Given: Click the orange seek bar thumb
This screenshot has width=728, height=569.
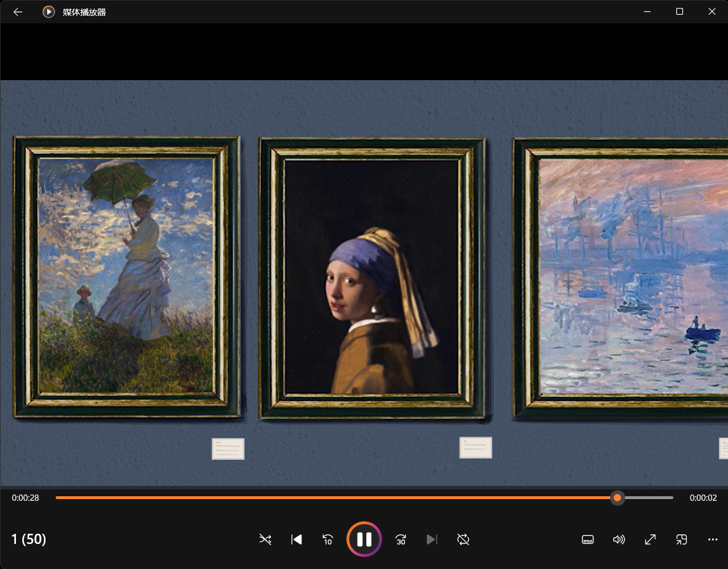Looking at the screenshot, I should (x=617, y=498).
